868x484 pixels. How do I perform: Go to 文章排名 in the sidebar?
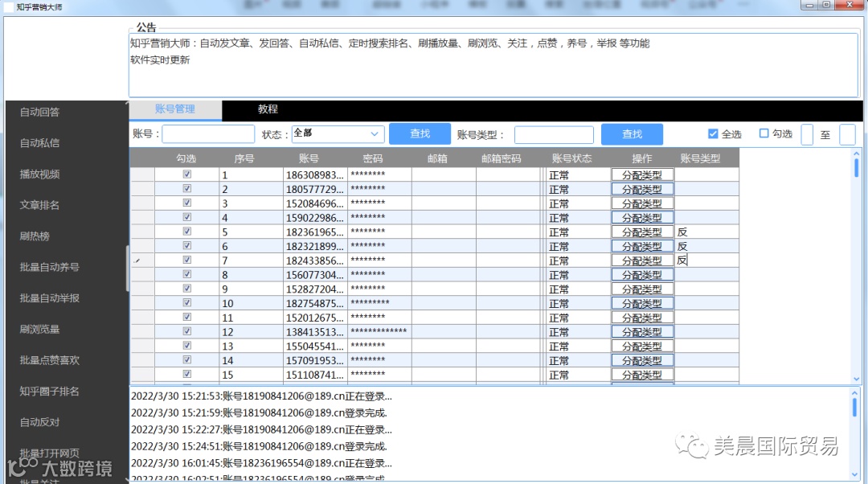click(x=40, y=205)
